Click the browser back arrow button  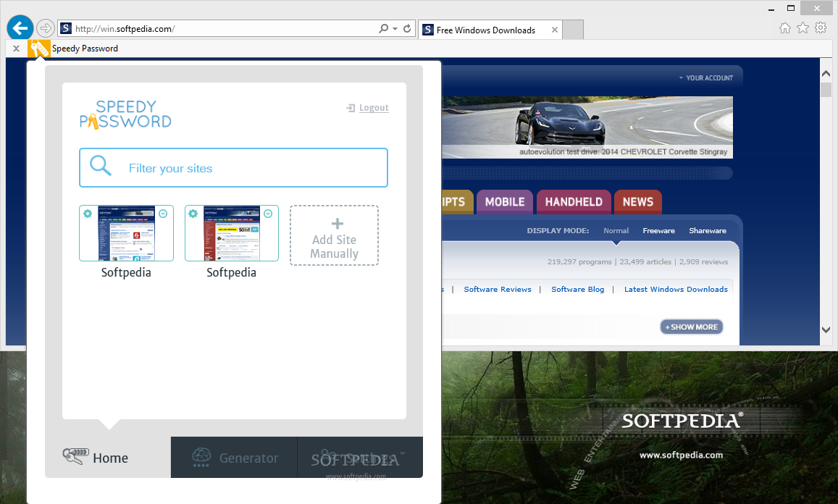point(20,28)
